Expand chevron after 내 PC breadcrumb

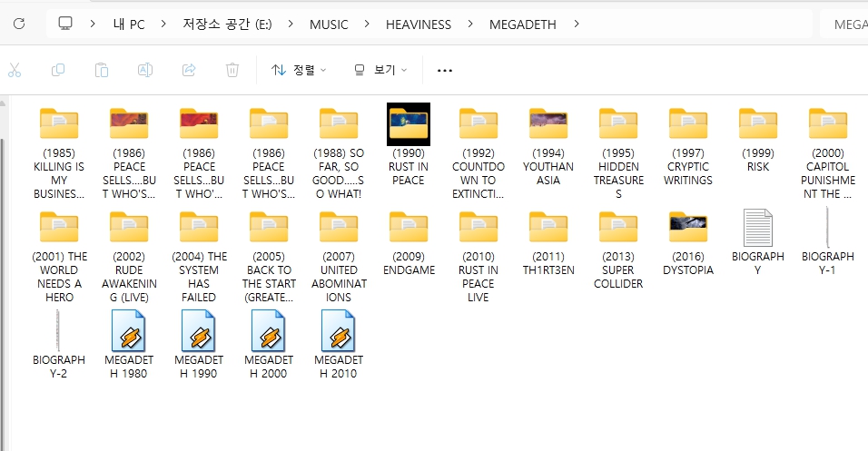click(163, 24)
